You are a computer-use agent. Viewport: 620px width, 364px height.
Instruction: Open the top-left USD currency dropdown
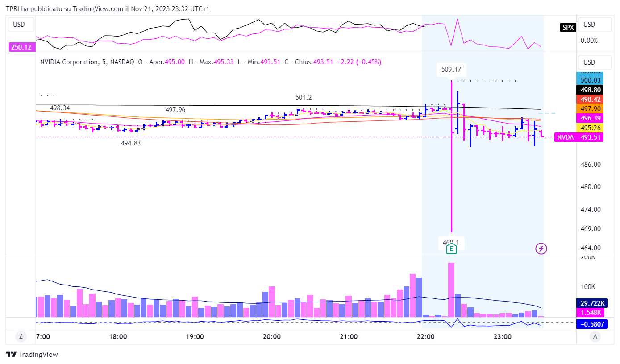(19, 25)
